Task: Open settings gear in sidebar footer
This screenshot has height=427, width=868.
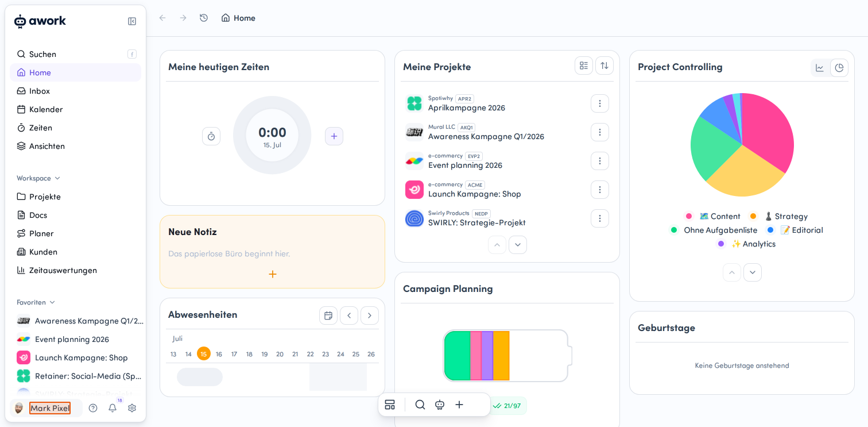Action: click(132, 408)
